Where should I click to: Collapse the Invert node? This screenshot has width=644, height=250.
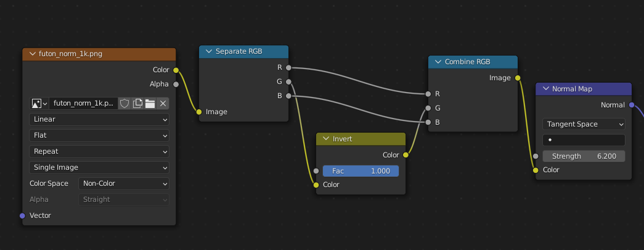tap(325, 139)
